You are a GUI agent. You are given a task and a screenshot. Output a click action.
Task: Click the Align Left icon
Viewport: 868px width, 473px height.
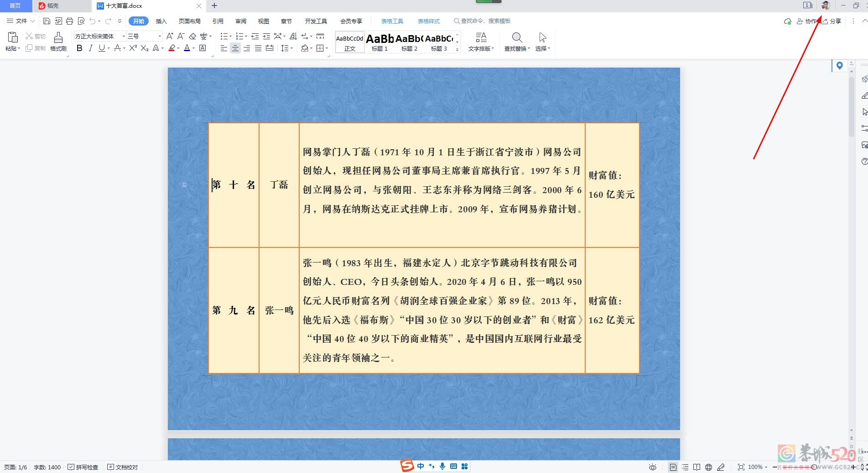[x=224, y=48]
